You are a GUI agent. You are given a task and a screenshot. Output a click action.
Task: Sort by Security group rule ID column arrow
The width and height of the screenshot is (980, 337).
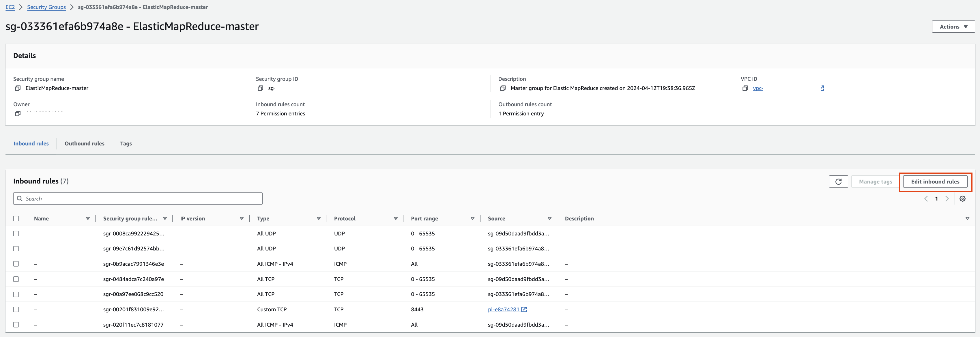pos(165,218)
